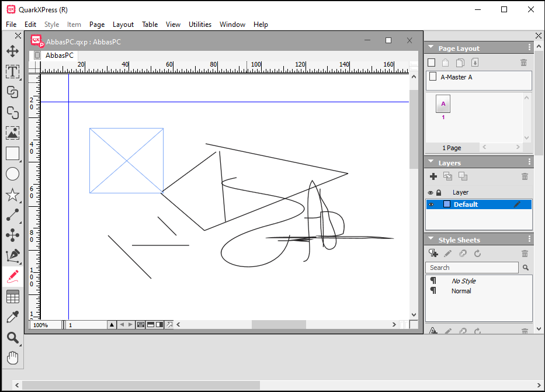
Task: Select the Table tool
Action: 12,297
